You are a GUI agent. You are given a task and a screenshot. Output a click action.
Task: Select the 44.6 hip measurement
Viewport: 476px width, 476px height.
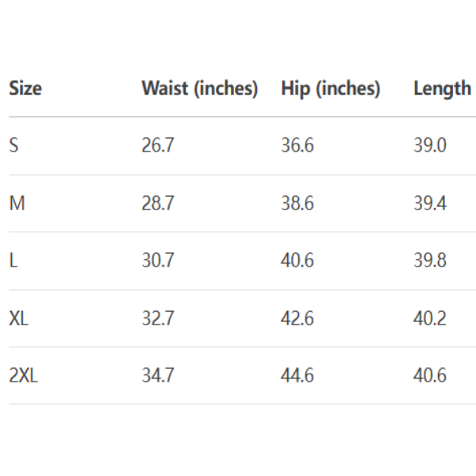297,376
